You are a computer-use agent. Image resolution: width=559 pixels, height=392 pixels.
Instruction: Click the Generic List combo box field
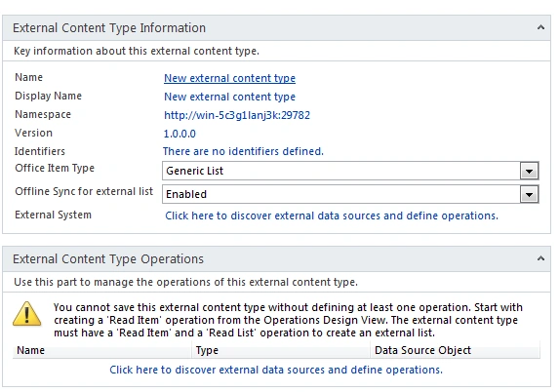click(x=341, y=171)
